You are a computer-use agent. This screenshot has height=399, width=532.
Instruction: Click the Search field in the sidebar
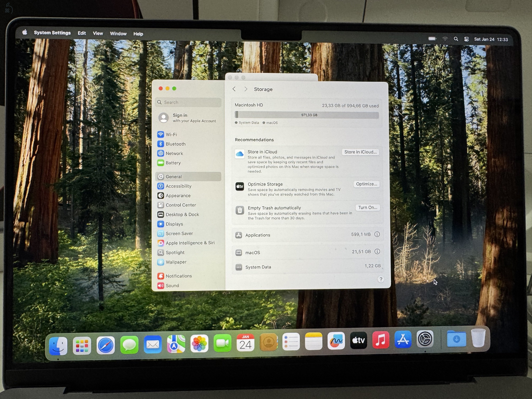(188, 102)
